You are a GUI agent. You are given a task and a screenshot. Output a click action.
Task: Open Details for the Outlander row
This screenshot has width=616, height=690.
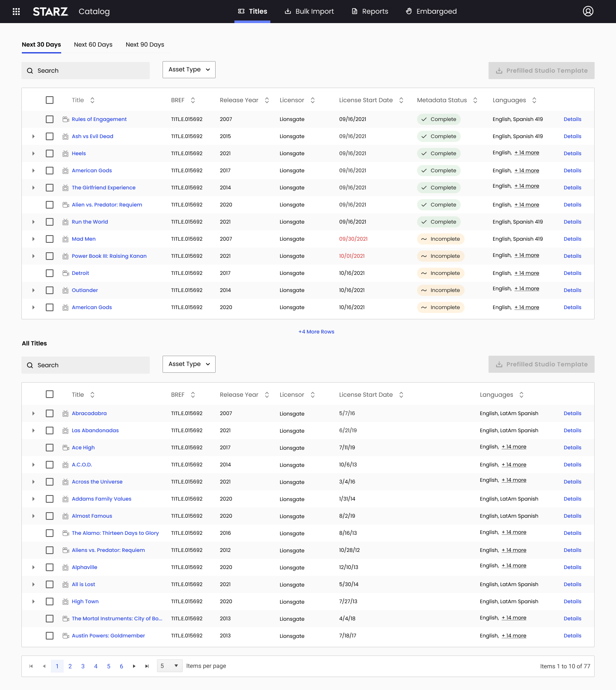(572, 290)
